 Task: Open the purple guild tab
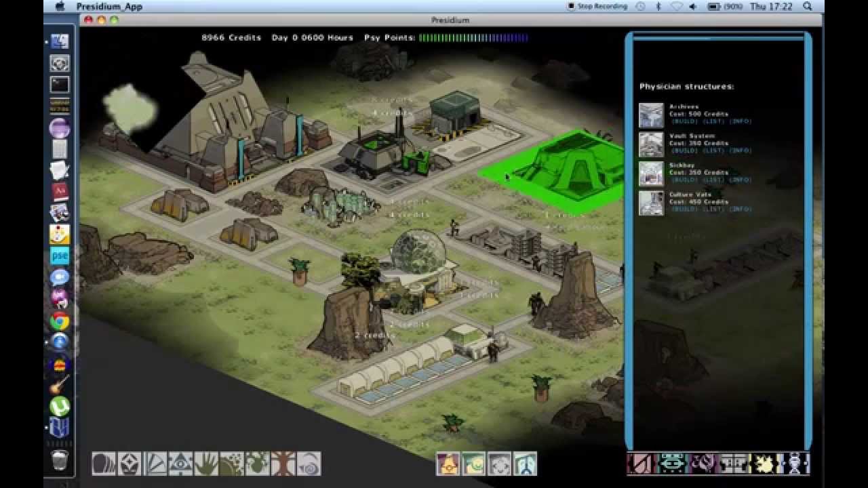pos(702,464)
